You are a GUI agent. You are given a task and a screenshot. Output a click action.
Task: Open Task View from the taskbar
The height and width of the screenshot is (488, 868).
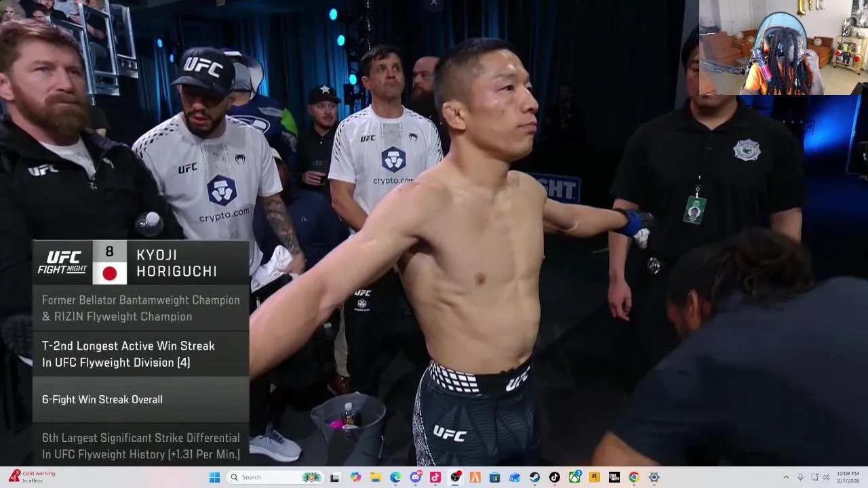point(334,477)
